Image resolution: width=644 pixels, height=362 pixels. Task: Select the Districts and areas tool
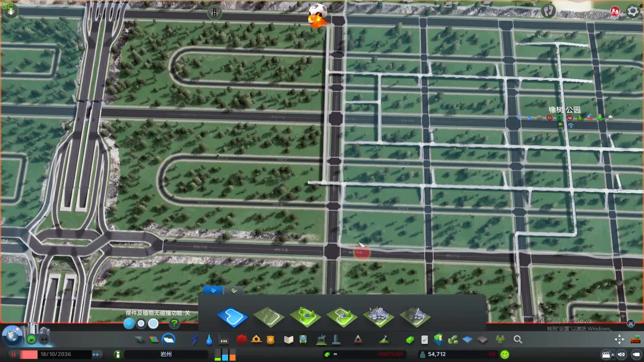[168, 340]
